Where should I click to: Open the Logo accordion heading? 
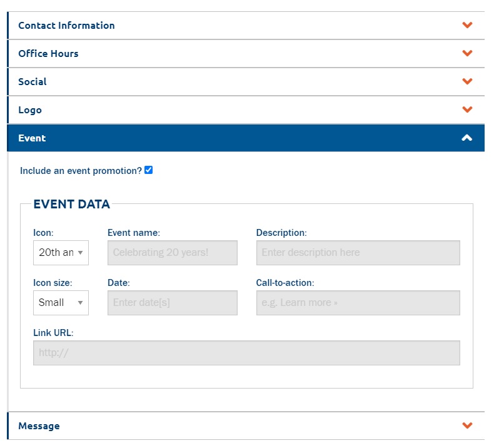246,109
